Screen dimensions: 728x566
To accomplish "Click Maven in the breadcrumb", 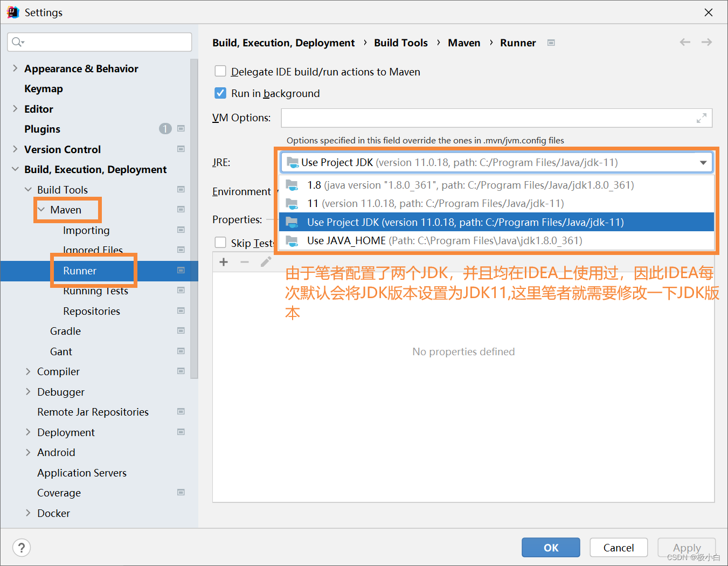I will (x=464, y=43).
